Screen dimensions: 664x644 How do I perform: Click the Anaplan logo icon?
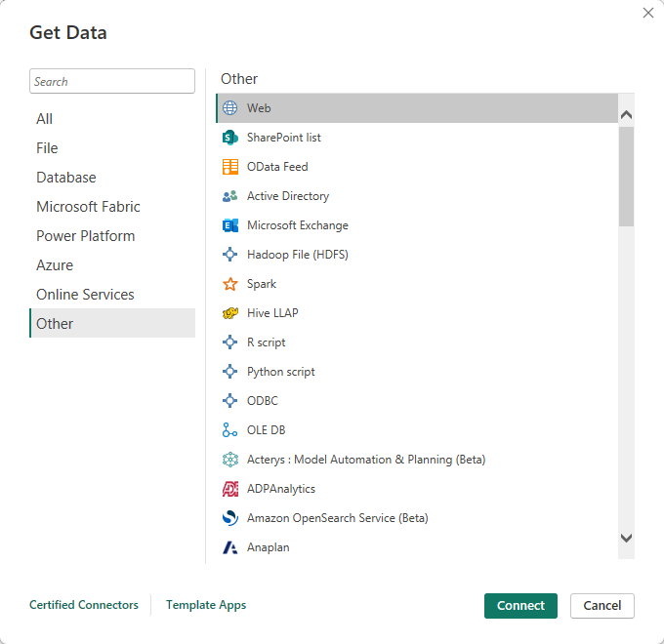[x=229, y=547]
